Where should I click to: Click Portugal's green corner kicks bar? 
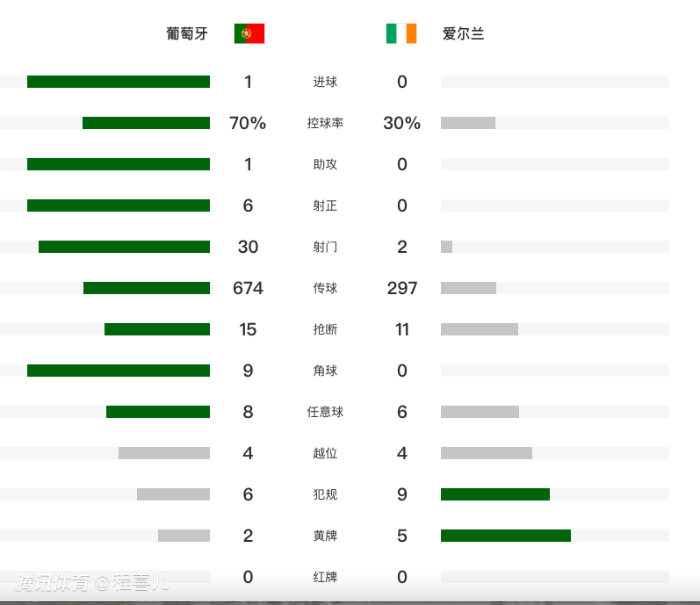click(x=119, y=371)
